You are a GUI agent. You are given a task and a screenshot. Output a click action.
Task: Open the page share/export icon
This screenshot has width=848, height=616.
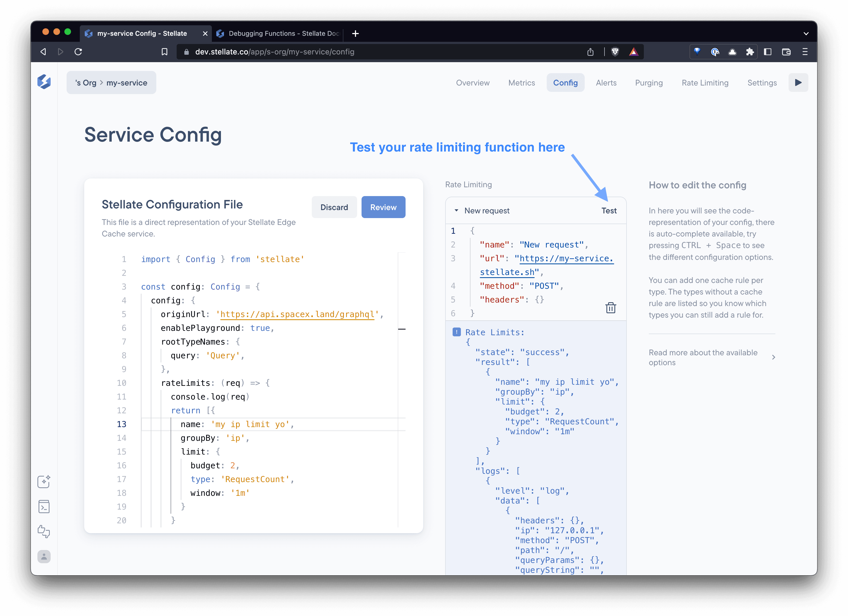coord(590,52)
